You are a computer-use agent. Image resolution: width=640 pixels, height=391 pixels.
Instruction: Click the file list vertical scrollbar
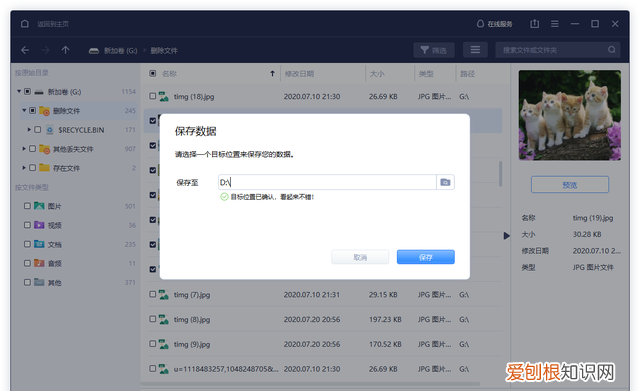pos(500,174)
